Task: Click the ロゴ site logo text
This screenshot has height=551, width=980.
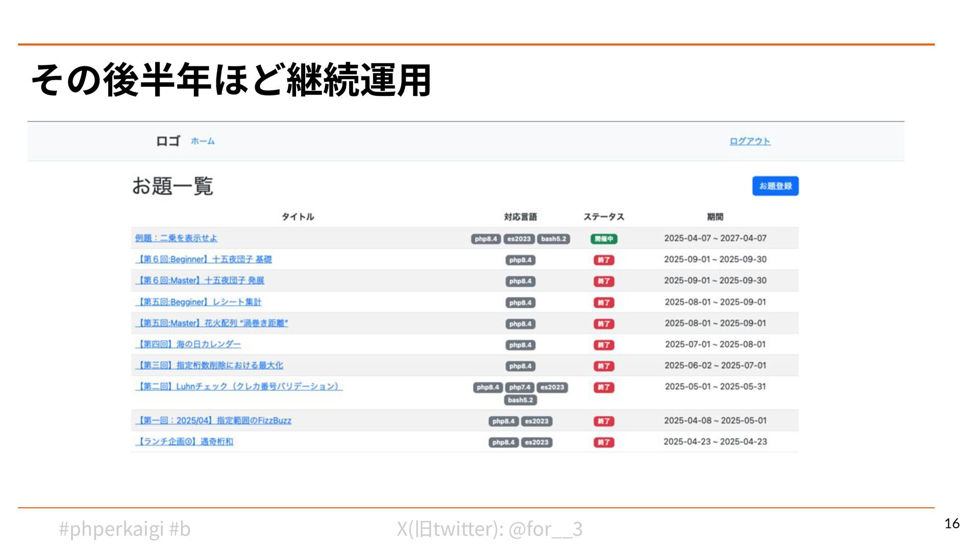Action: 168,141
